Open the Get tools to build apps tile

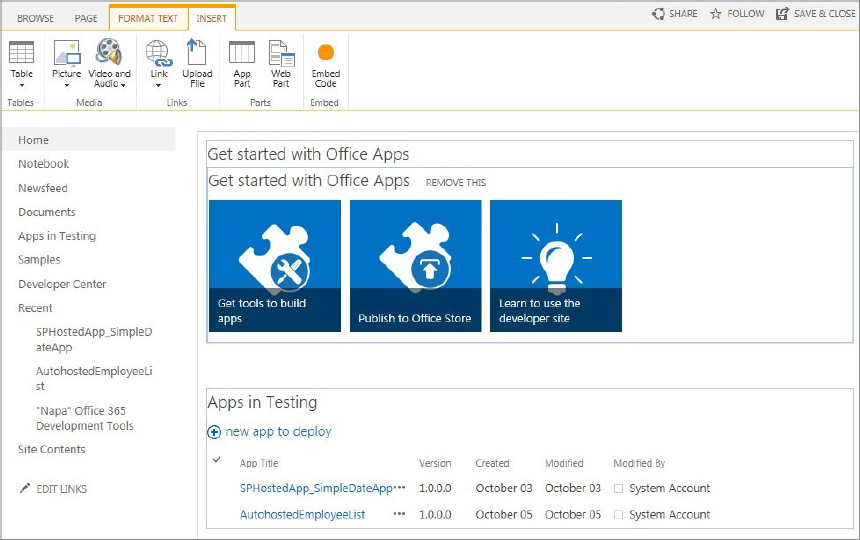275,266
